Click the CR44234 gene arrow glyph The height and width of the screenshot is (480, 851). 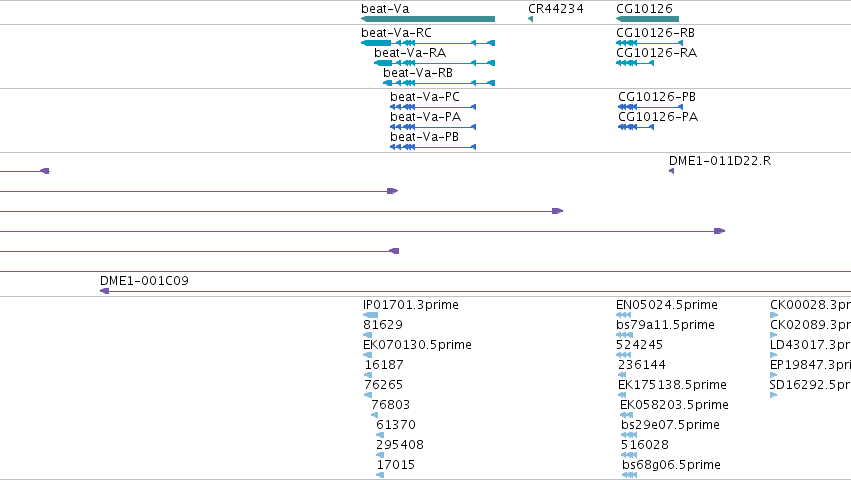coord(530,19)
